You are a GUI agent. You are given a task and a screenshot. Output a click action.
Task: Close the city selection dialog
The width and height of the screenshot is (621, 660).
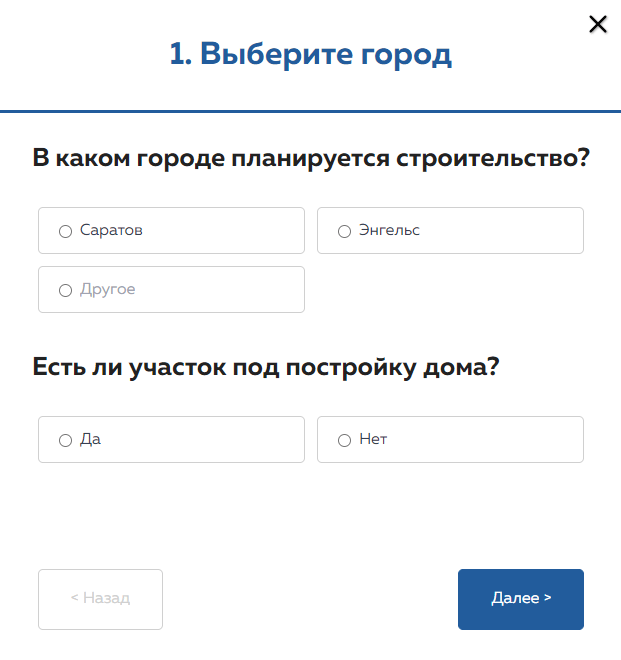[598, 24]
